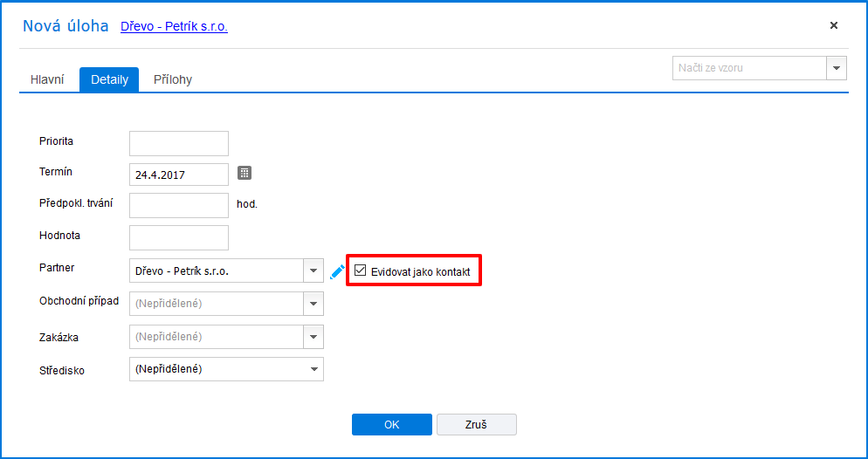Open the calendar picker next to Termín
The width and height of the screenshot is (868, 459).
pos(245,173)
